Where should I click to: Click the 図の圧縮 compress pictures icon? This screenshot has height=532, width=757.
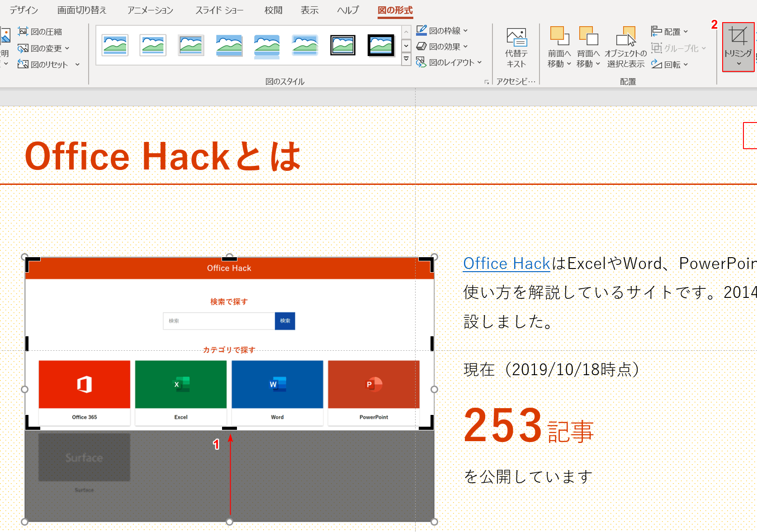(x=23, y=32)
